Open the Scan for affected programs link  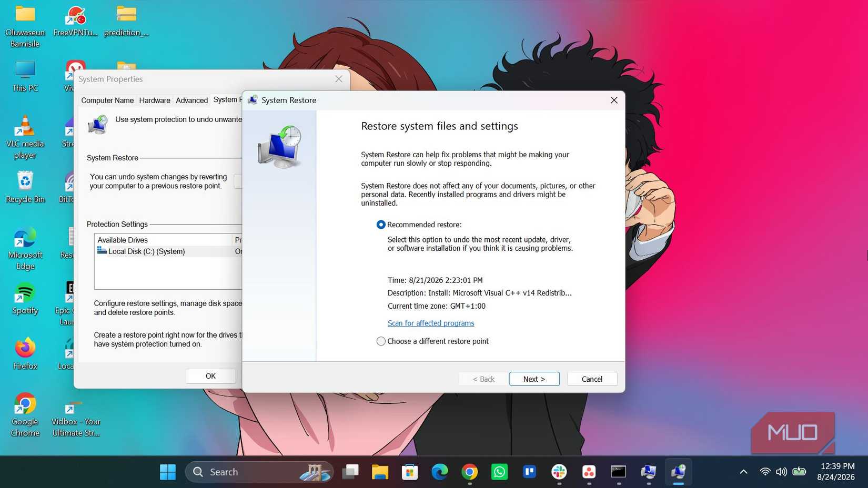pos(431,323)
